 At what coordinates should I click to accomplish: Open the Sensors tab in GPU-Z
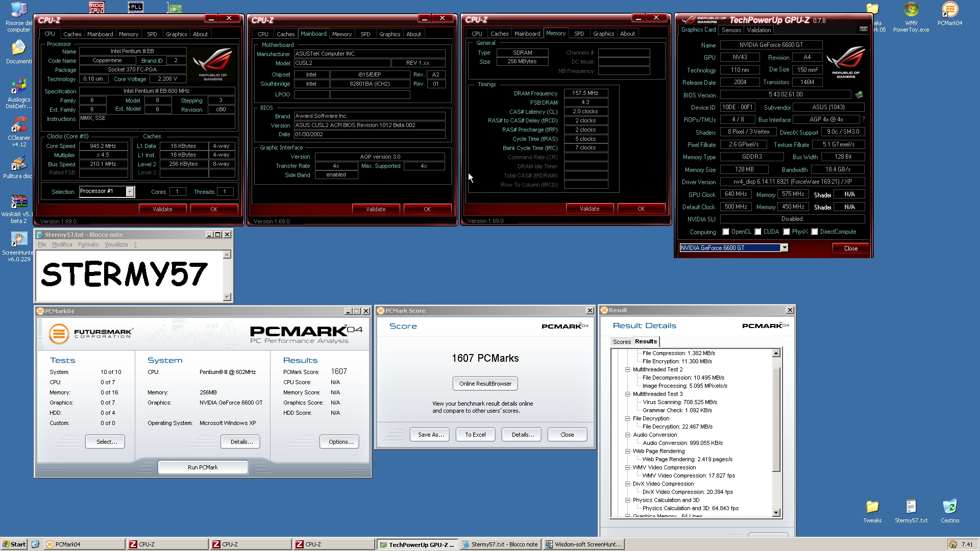pyautogui.click(x=731, y=30)
